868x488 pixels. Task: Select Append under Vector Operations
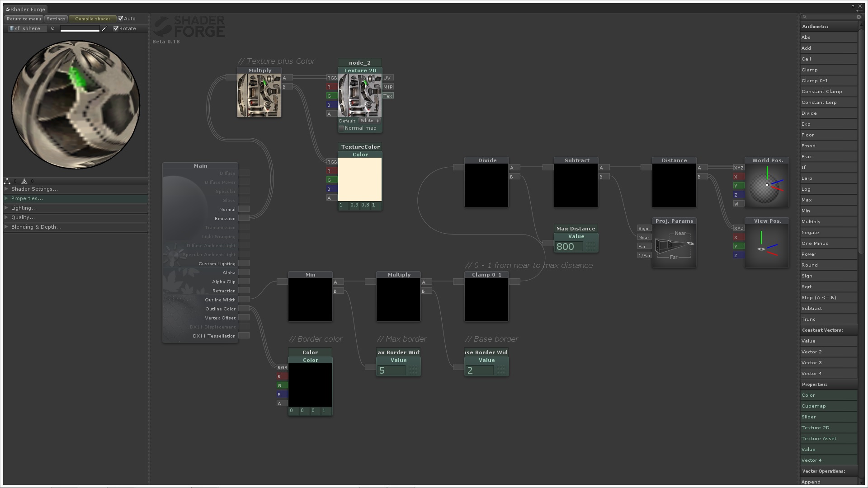click(829, 482)
